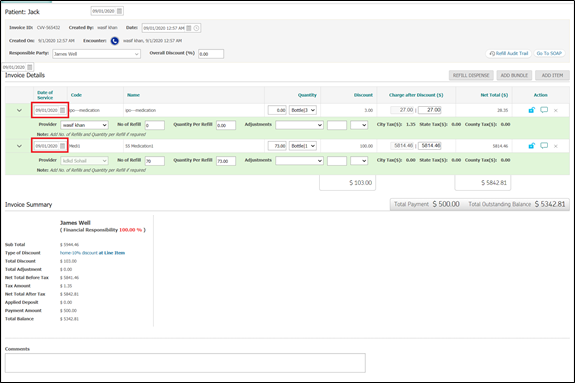The height and width of the screenshot is (383, 575).
Task: Open comment bubble for the 5814.46 row
Action: [x=544, y=146]
